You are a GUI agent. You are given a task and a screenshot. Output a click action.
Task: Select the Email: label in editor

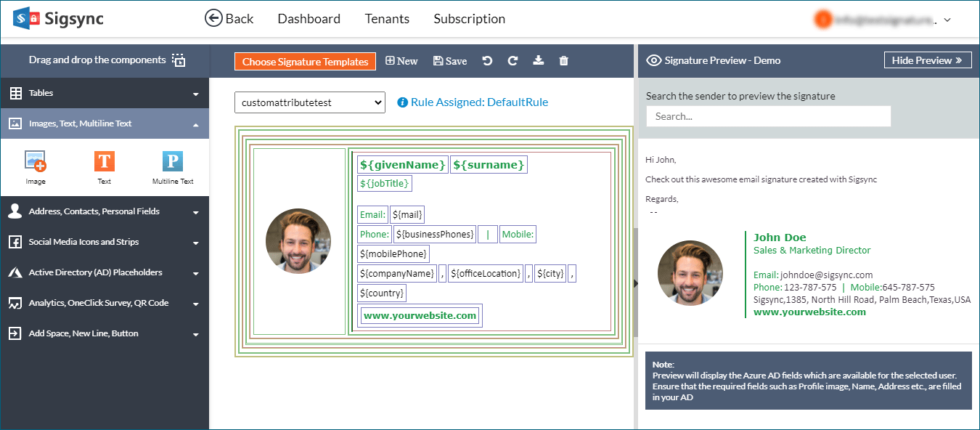372,214
